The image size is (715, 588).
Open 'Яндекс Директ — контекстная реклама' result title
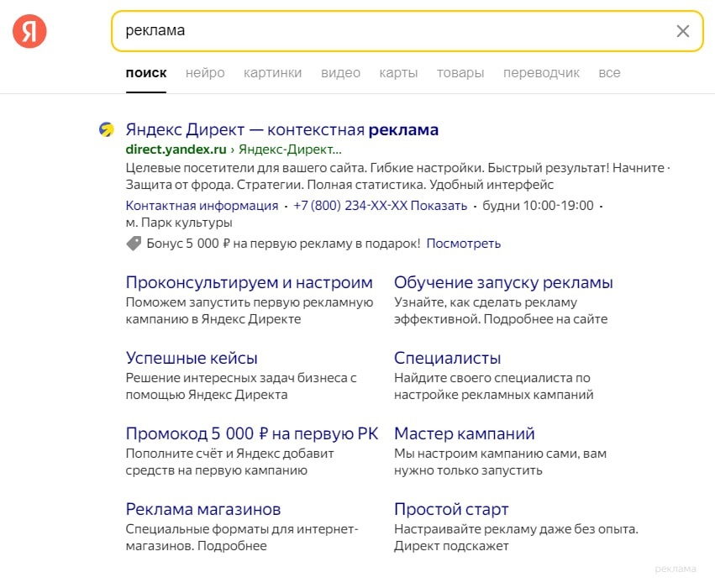(x=281, y=130)
